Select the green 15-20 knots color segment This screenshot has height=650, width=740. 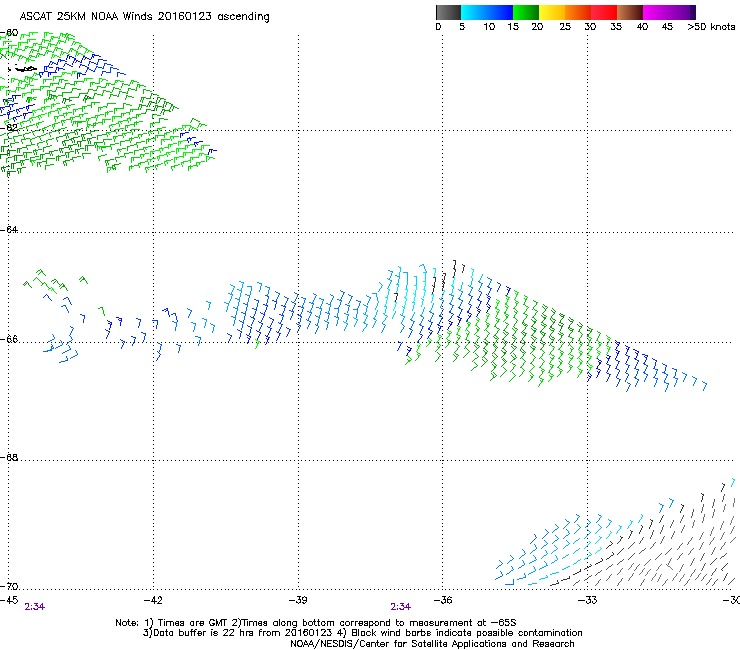click(x=526, y=12)
